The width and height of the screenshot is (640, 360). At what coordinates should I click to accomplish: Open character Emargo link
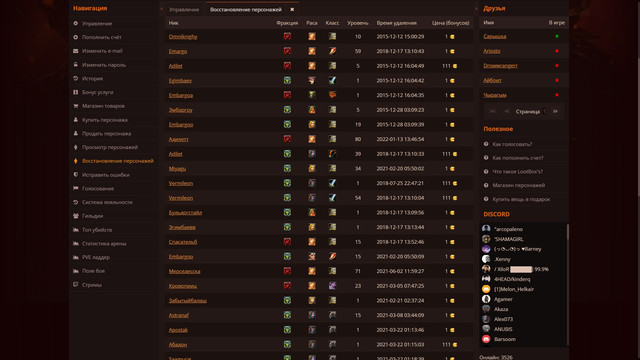click(x=178, y=51)
